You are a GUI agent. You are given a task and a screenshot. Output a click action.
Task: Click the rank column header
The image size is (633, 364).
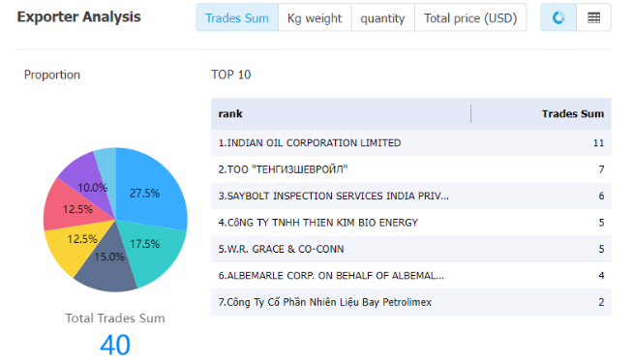[x=230, y=114]
